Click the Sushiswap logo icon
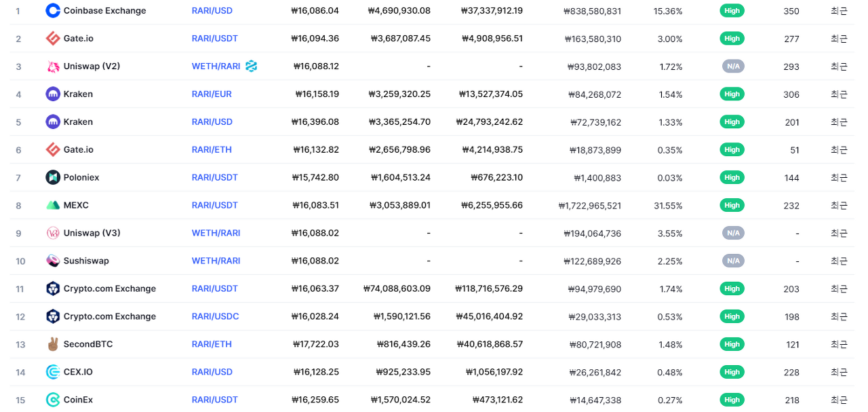 53,261
